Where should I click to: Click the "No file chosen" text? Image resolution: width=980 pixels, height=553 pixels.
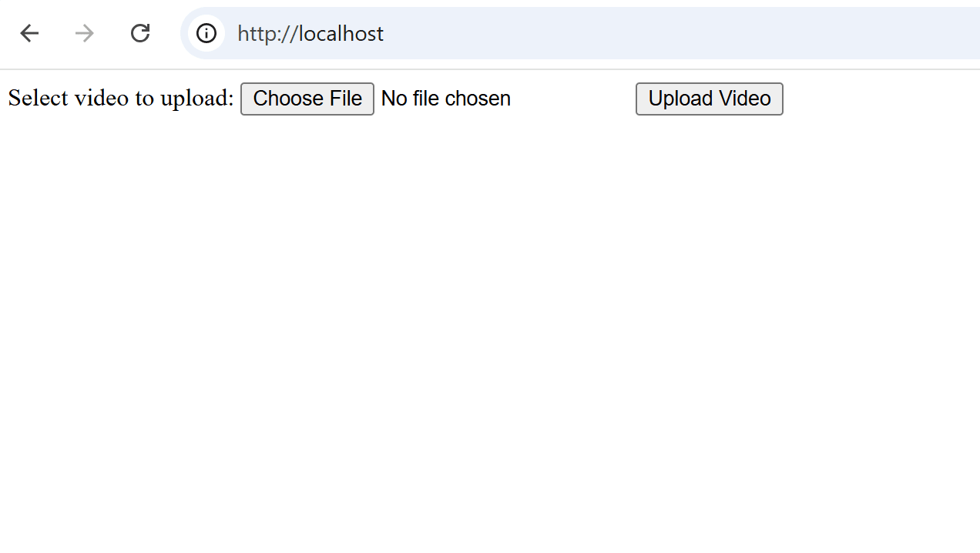click(x=445, y=99)
